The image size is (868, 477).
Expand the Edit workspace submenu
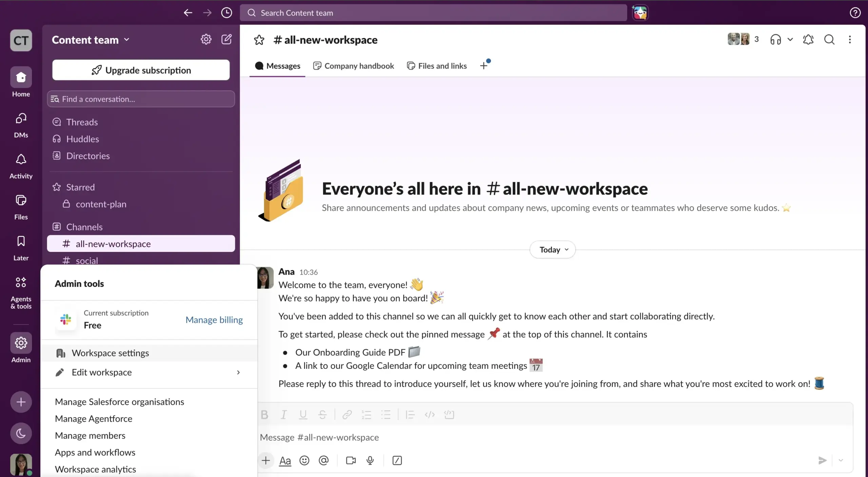coord(149,372)
